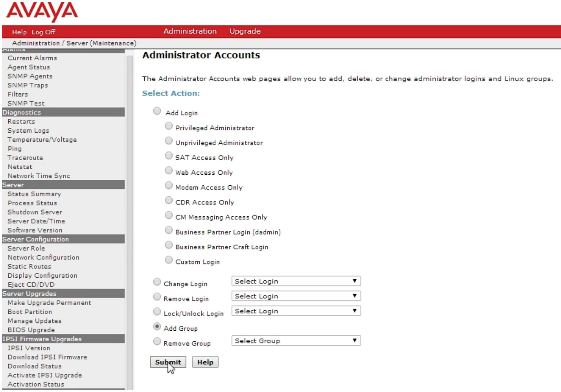Open the Ping diagnostic
This screenshot has width=561, height=392.
click(x=15, y=149)
